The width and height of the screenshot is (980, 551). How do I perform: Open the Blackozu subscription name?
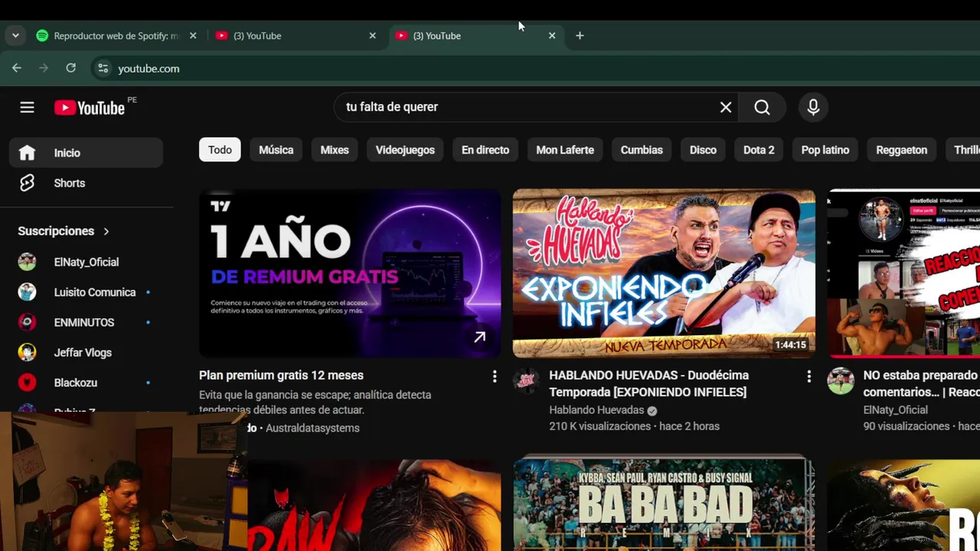point(76,383)
